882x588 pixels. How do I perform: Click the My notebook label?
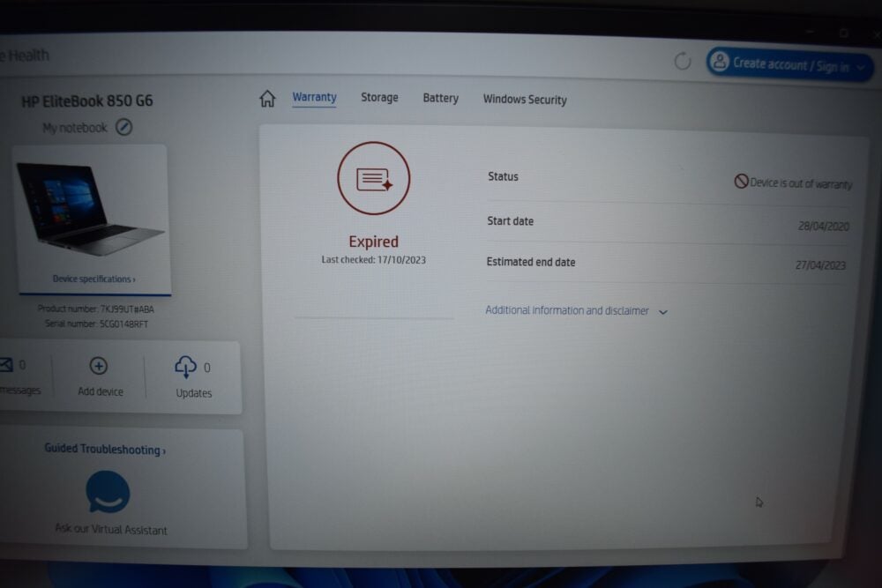click(75, 128)
